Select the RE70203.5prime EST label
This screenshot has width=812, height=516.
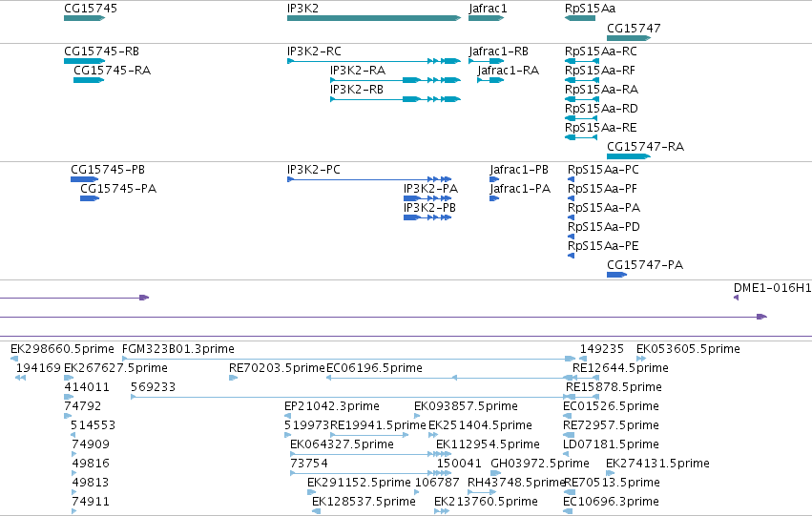[277, 368]
